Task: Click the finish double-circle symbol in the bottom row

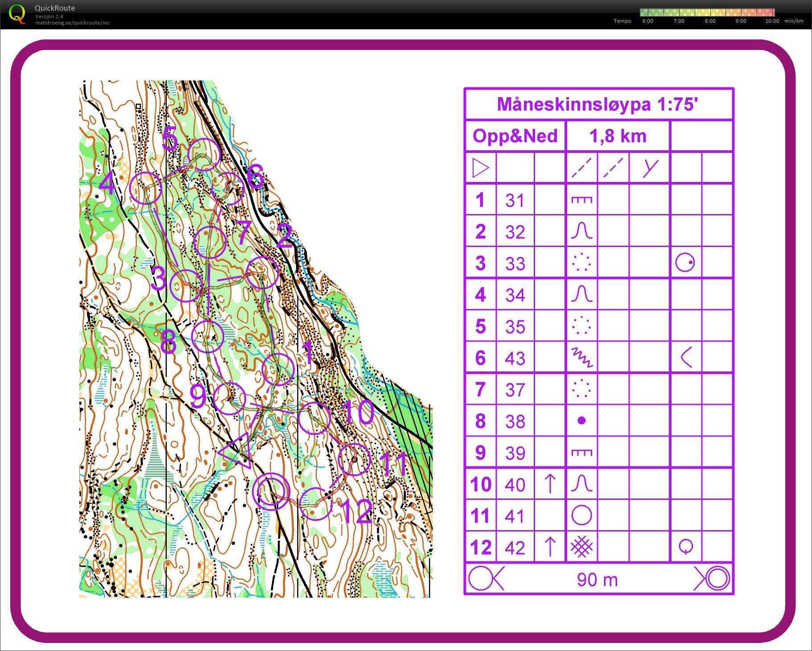Action: click(x=717, y=579)
